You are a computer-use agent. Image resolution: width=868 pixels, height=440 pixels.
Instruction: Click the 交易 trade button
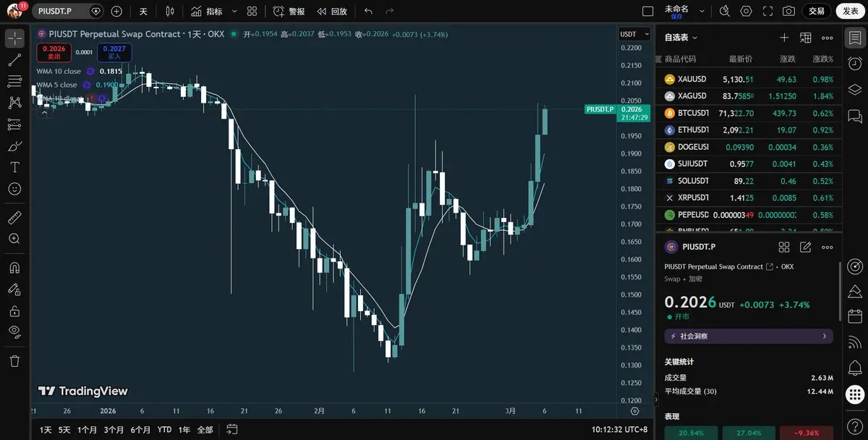(817, 11)
